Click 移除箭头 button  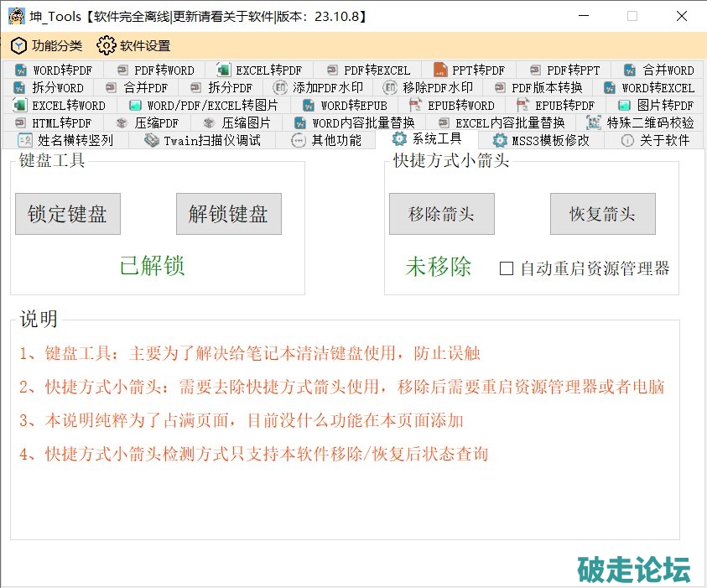(x=441, y=214)
